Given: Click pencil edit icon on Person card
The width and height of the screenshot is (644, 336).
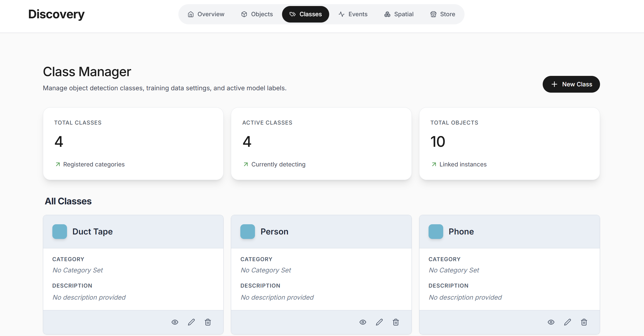Looking at the screenshot, I should [x=379, y=322].
